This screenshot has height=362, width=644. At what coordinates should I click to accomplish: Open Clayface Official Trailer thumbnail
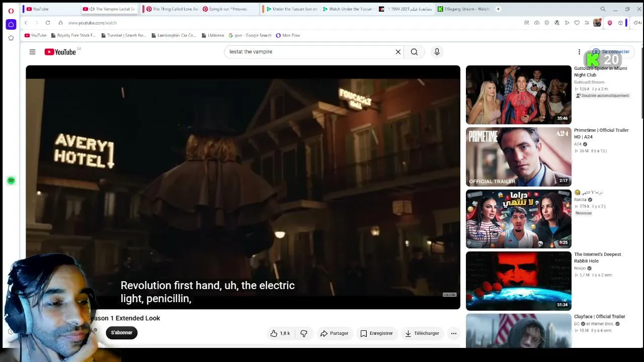(x=519, y=331)
